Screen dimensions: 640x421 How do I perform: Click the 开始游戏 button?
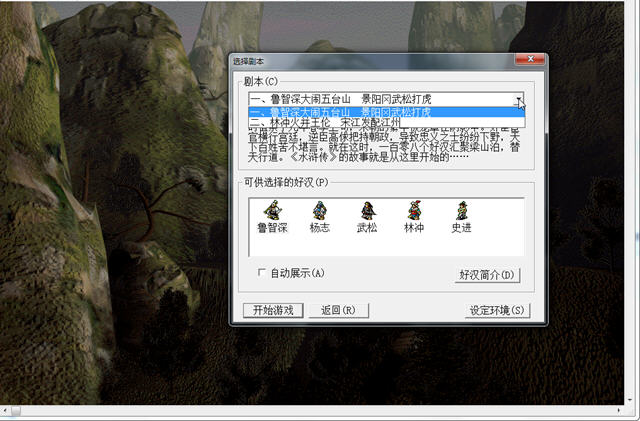coord(273,310)
